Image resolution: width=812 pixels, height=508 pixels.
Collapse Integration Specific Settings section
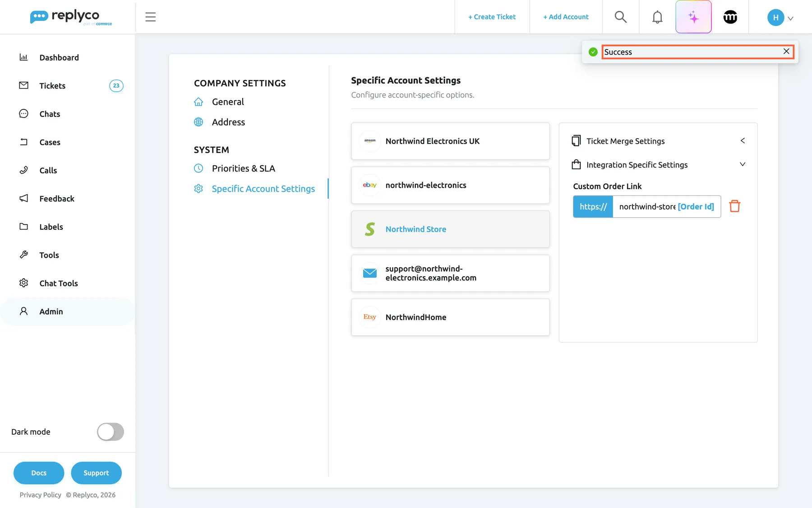pyautogui.click(x=658, y=165)
